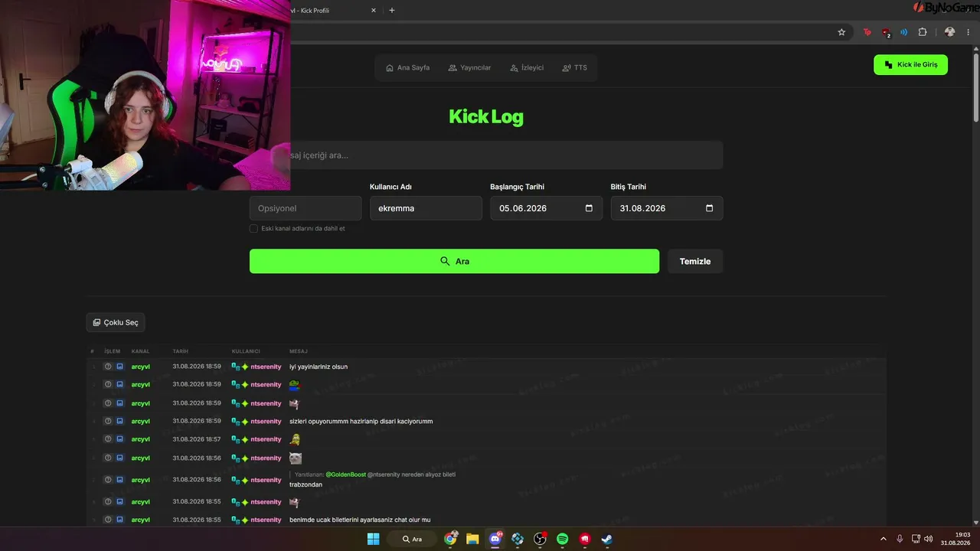The height and width of the screenshot is (551, 980).
Task: Open Discord from the taskbar
Action: tap(495, 539)
